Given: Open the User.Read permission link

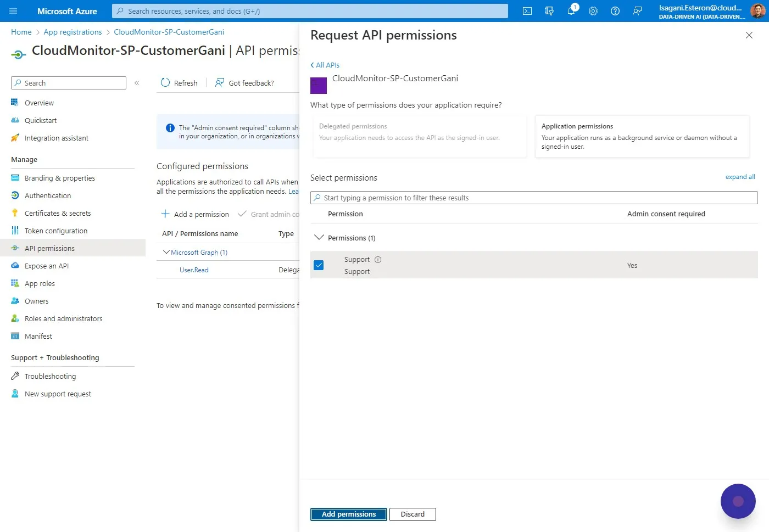Looking at the screenshot, I should tap(194, 270).
